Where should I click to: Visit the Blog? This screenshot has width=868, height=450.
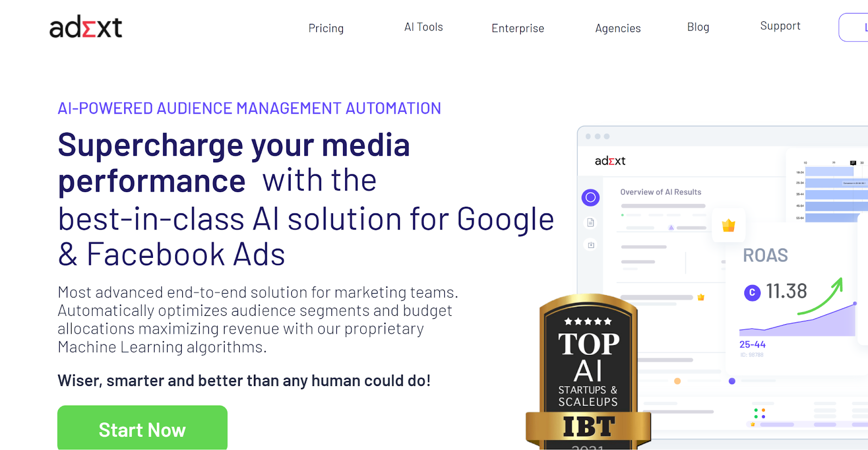pos(698,27)
